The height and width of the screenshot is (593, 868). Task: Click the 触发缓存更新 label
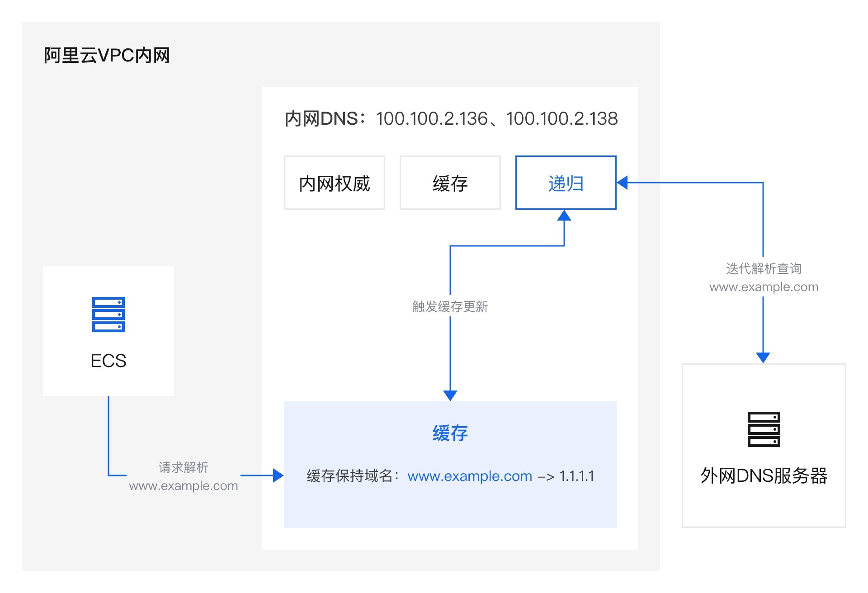[450, 306]
